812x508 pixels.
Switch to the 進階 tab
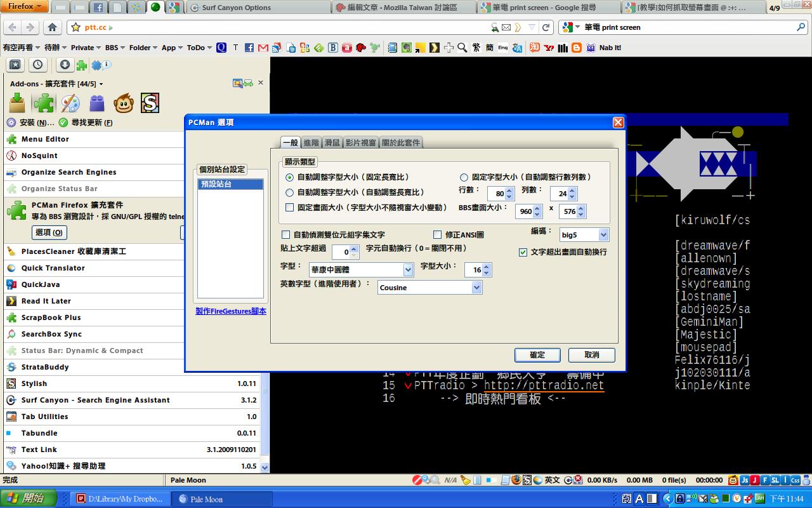coord(311,143)
